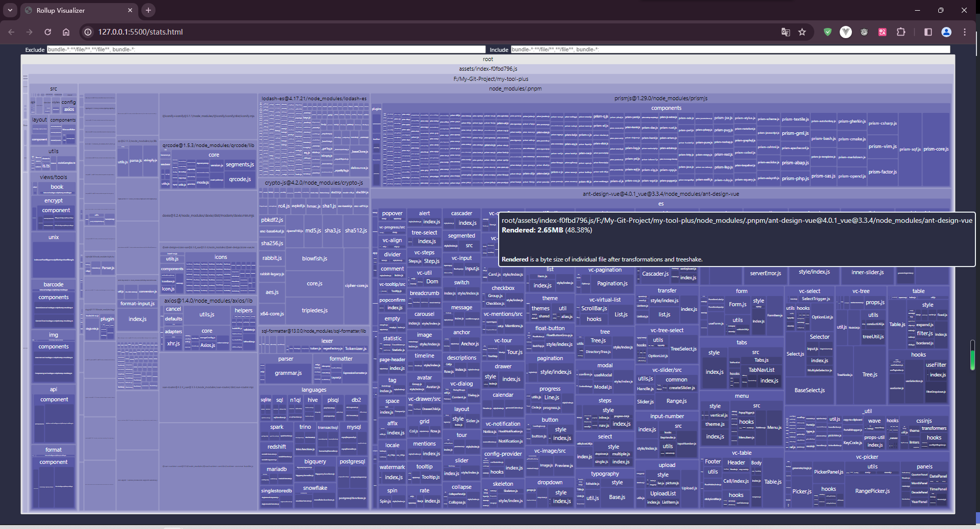980x529 pixels.
Task: Open the Chrome three-dot menu
Action: [965, 32]
